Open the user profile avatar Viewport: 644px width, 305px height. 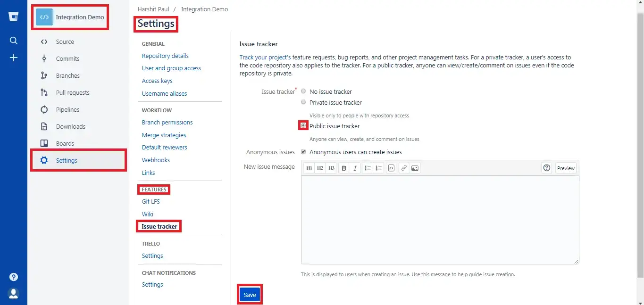[x=14, y=293]
